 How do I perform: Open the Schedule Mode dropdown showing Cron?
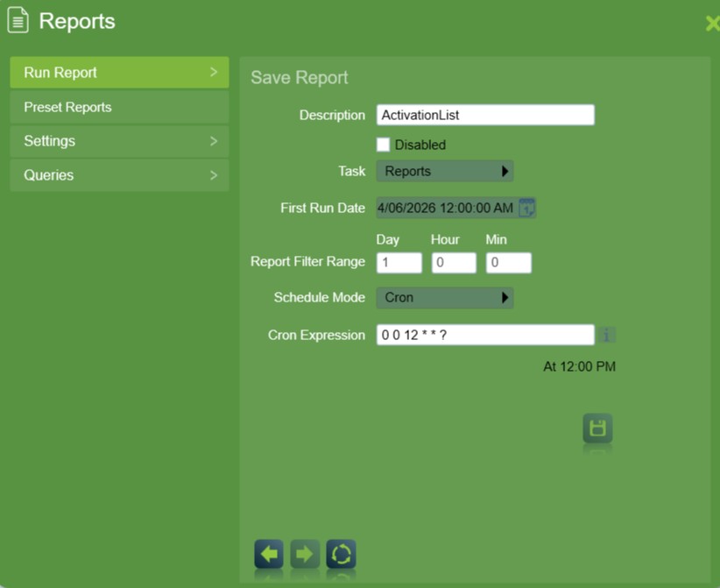click(444, 298)
